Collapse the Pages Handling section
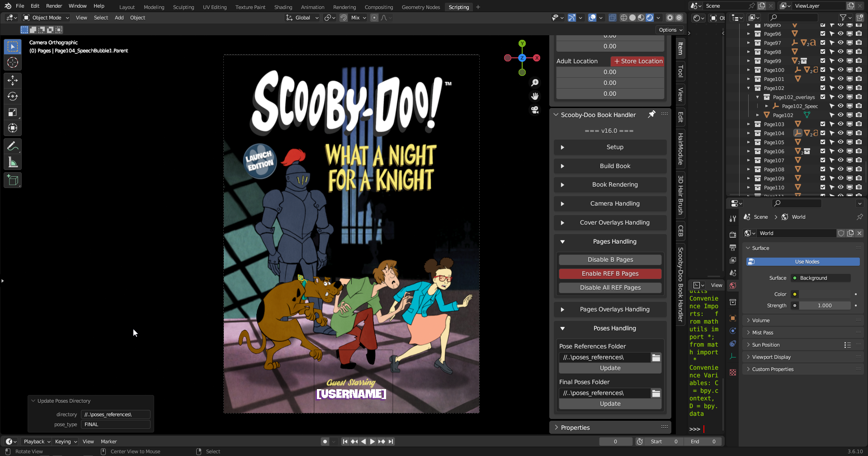The height and width of the screenshot is (456, 868). 610,242
